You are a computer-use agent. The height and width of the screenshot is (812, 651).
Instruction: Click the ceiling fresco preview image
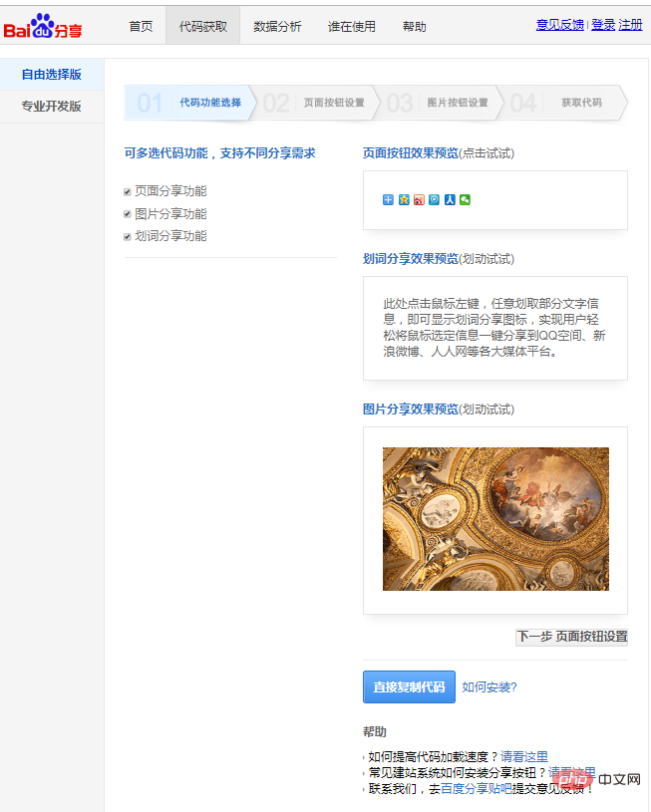[496, 519]
